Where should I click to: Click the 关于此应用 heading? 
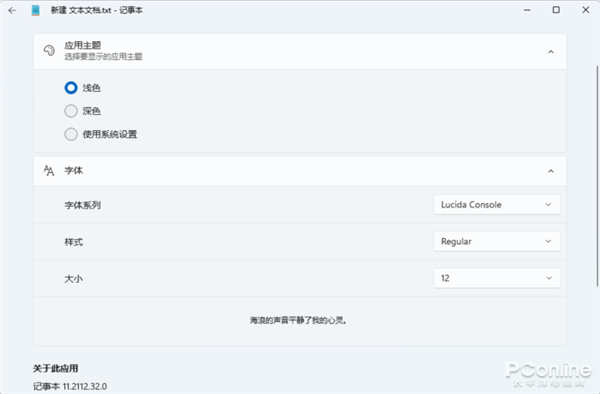pyautogui.click(x=55, y=368)
